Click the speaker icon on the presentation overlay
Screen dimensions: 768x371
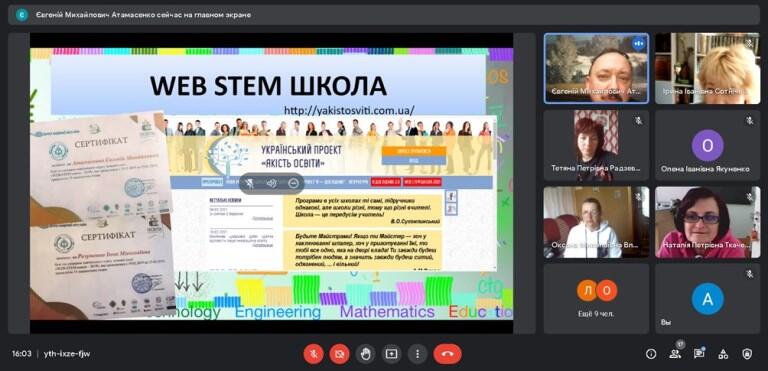tap(271, 183)
